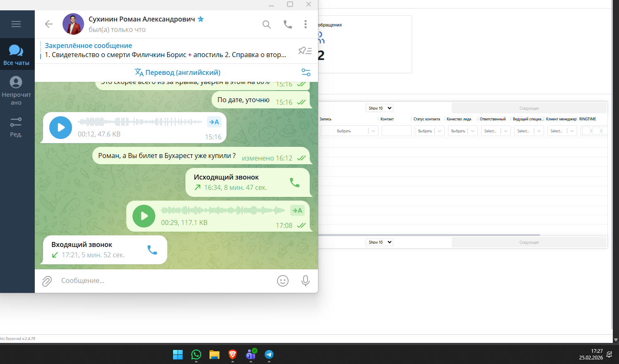619x364 pixels.
Task: Open the Клиент менеджер filter dropdown
Action: pyautogui.click(x=562, y=131)
